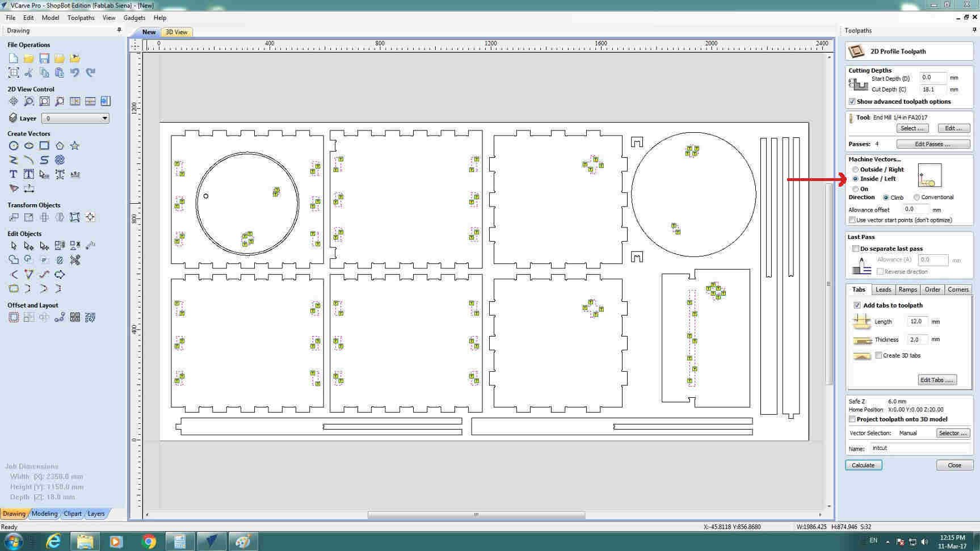
Task: Click the Zoom to box magnifier icon
Action: (29, 102)
